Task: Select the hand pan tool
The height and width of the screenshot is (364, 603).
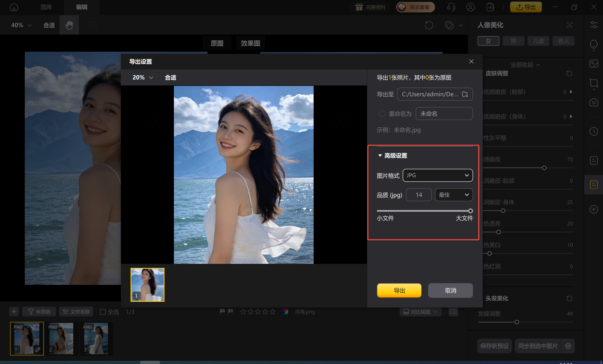Action: tap(69, 25)
